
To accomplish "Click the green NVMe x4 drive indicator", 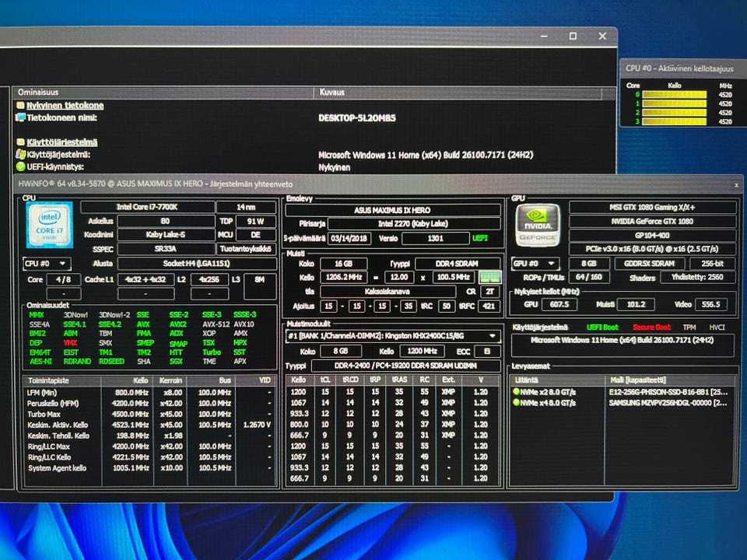I will click(x=516, y=403).
